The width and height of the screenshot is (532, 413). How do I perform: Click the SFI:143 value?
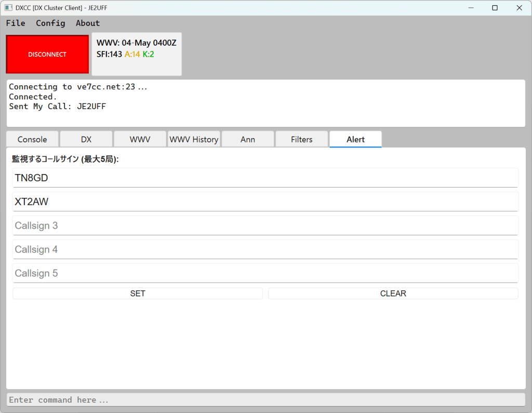[x=109, y=55]
